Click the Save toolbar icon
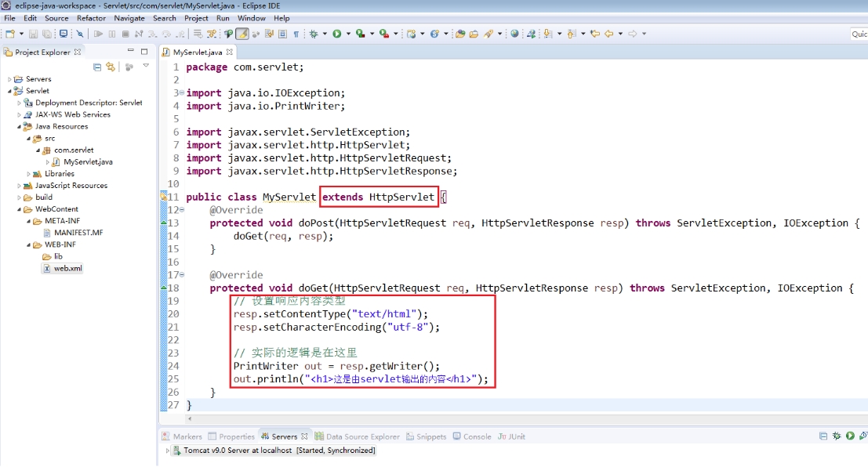Image resolution: width=868 pixels, height=467 pixels. click(33, 34)
